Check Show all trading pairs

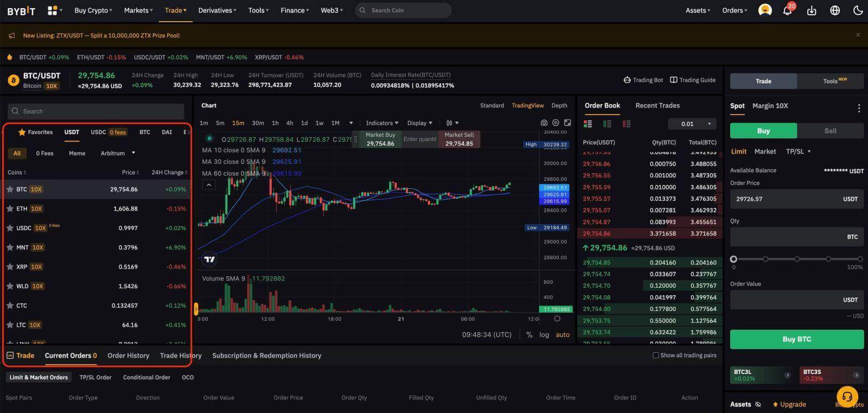655,355
